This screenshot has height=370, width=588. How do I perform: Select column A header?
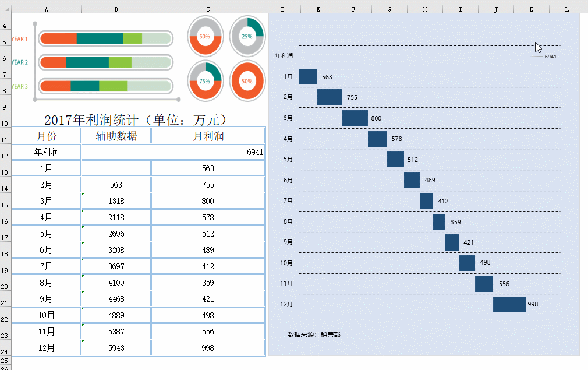(x=46, y=9)
